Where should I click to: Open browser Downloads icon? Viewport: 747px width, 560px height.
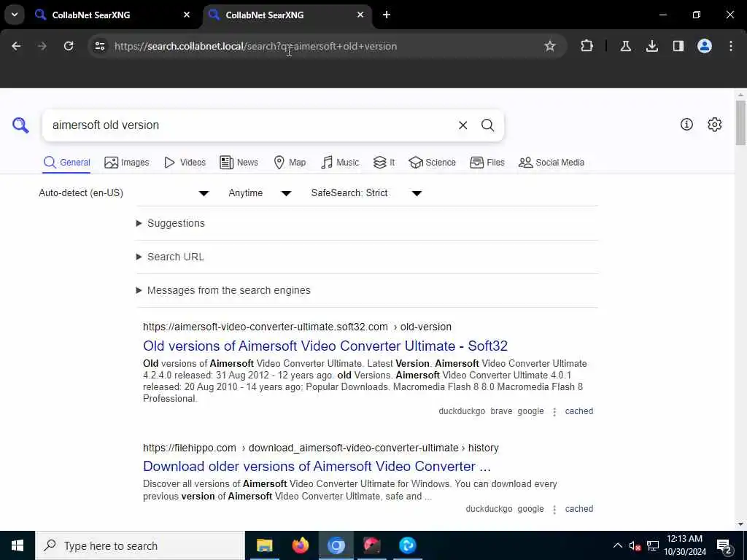point(651,46)
